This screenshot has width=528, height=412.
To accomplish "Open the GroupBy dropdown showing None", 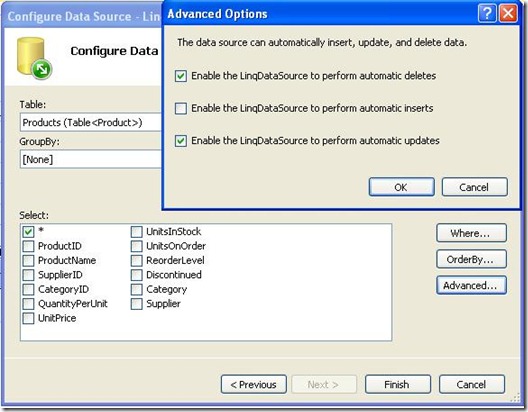I will 91,159.
